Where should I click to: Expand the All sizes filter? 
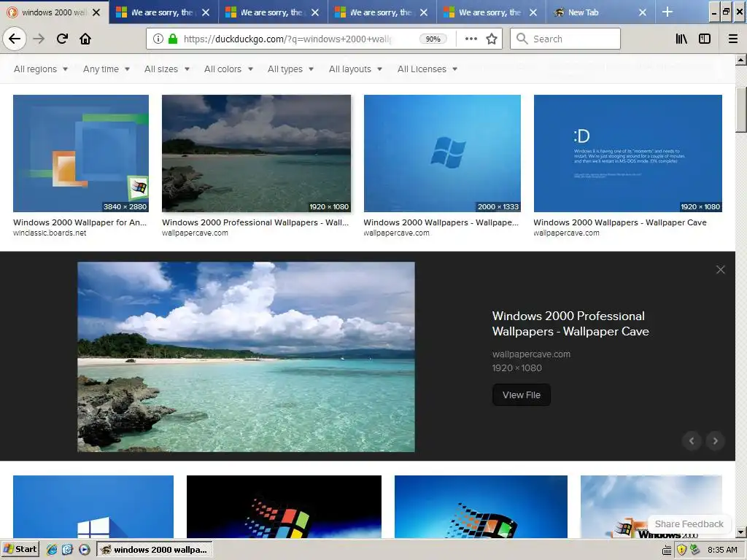pos(167,69)
